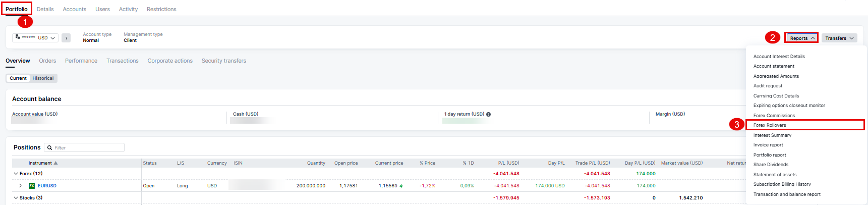Collapse the Forex (12) group
Image resolution: width=868 pixels, height=205 pixels.
click(x=16, y=174)
